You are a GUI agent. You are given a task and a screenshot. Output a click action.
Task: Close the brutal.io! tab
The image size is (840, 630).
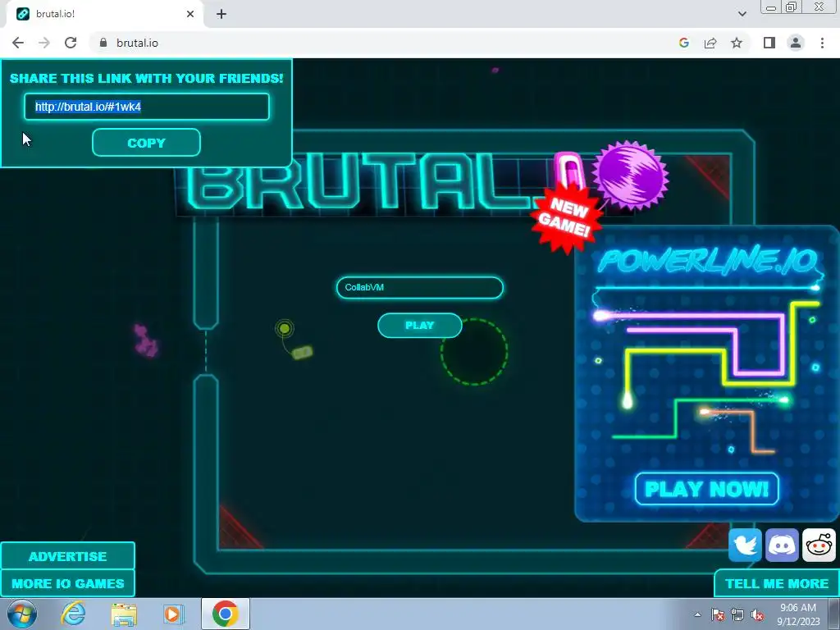pos(190,14)
